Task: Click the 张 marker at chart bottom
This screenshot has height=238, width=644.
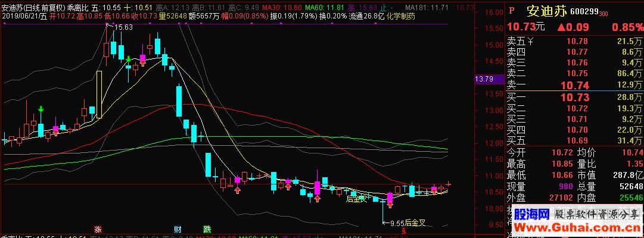Action: tap(98, 229)
